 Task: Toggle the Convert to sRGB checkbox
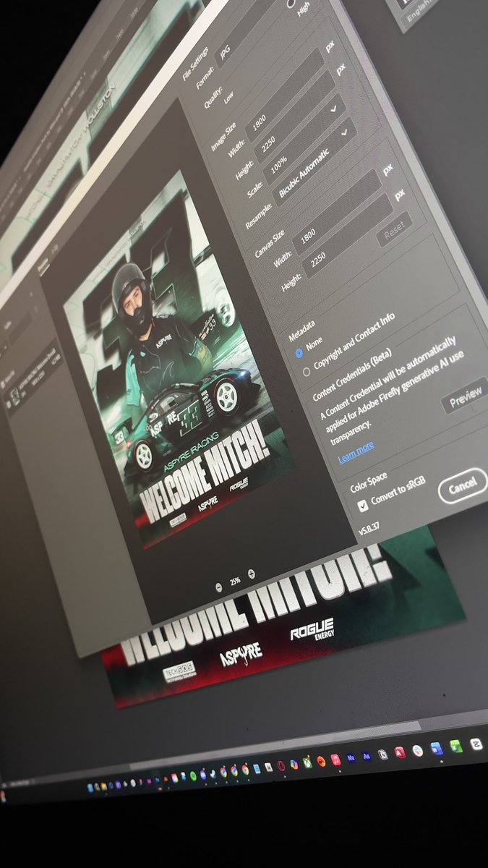(363, 508)
